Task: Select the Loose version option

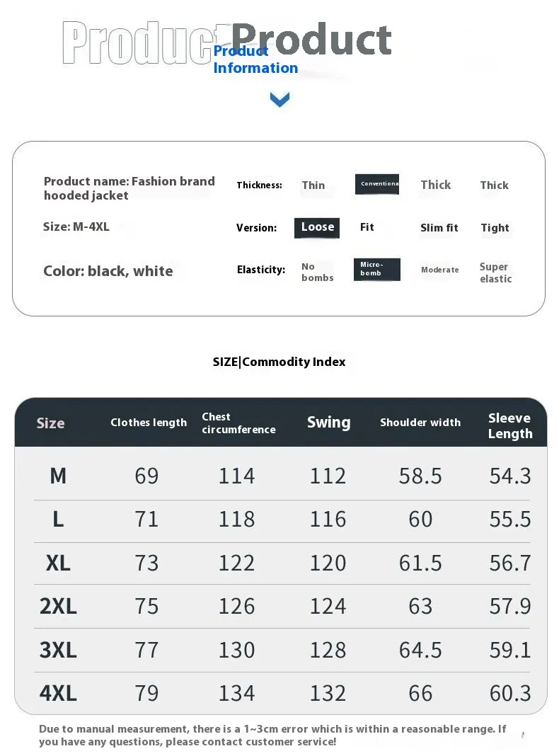Action: [x=316, y=227]
